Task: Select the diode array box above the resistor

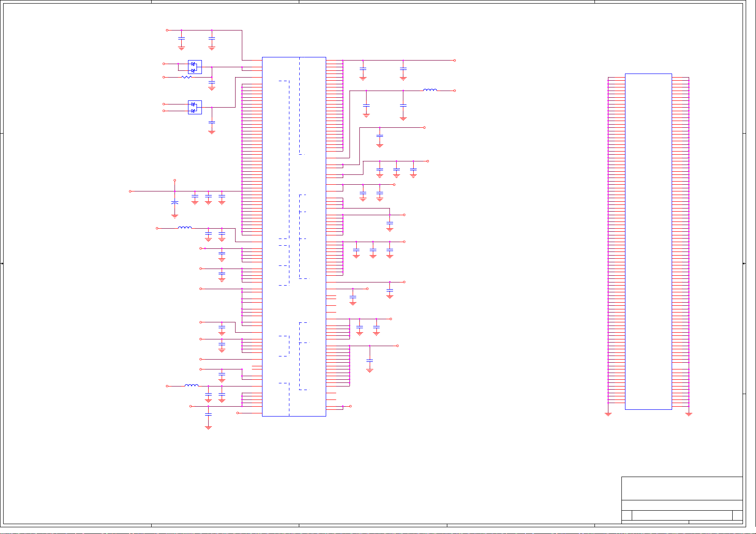Action: pyautogui.click(x=195, y=67)
